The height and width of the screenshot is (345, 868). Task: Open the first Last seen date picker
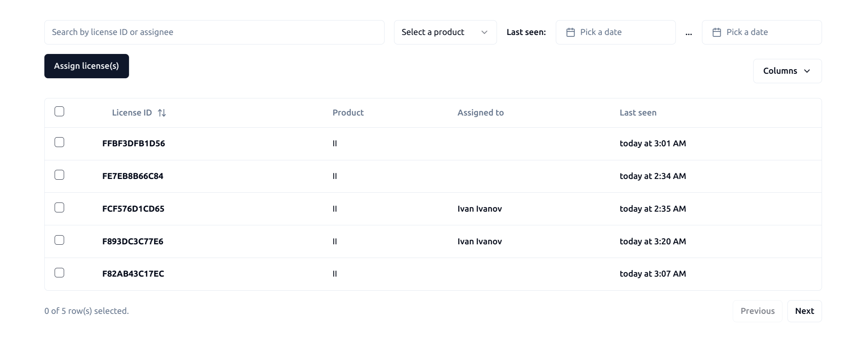615,32
